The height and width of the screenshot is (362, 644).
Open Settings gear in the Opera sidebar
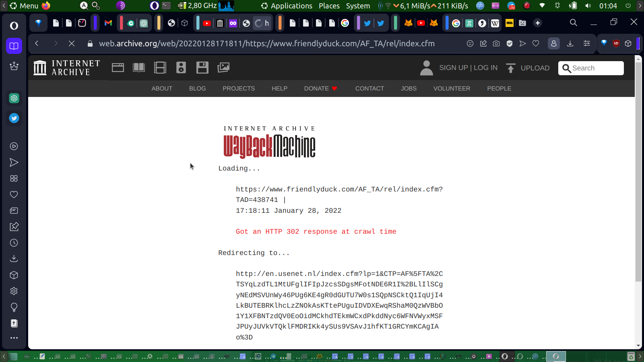pyautogui.click(x=14, y=291)
